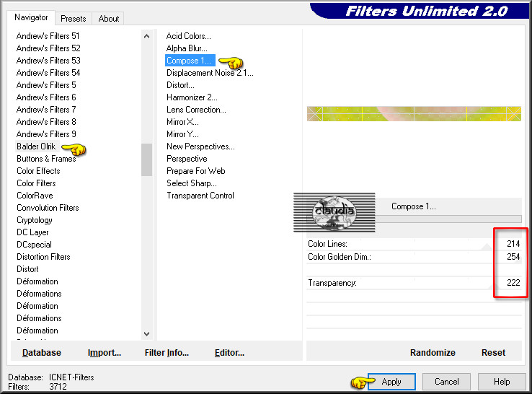Select Andrew's Filters 51
The width and height of the screenshot is (532, 394).
point(48,36)
